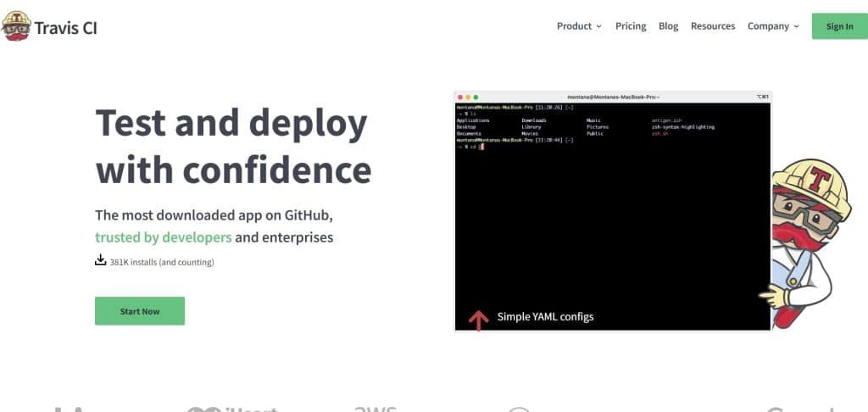868x412 pixels.
Task: Click the terminal window title bar text
Action: point(613,97)
